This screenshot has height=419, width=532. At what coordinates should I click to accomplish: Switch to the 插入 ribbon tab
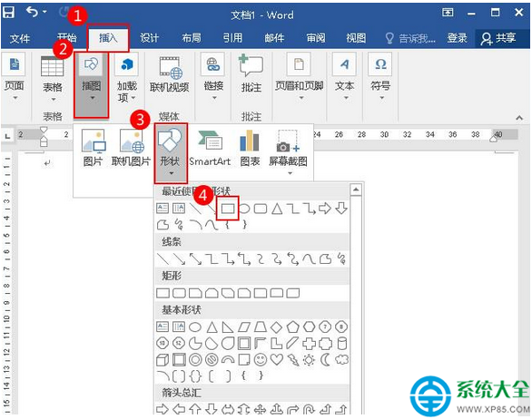[x=108, y=37]
